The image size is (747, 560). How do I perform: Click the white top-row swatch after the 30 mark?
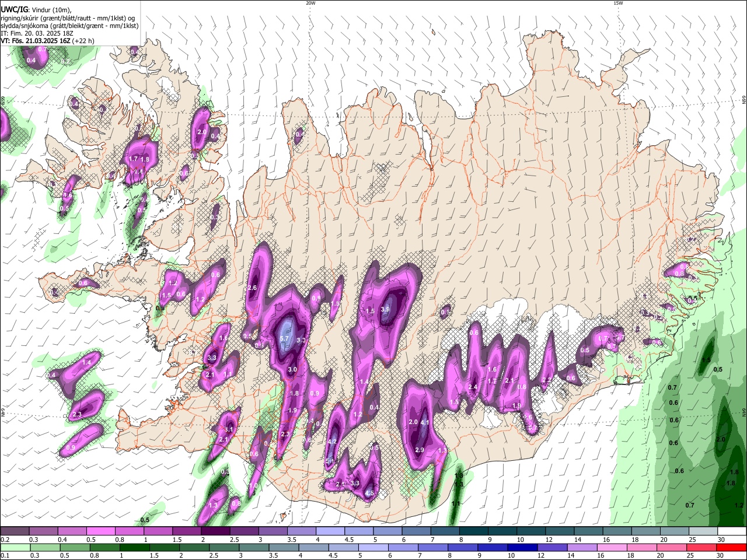(732, 531)
